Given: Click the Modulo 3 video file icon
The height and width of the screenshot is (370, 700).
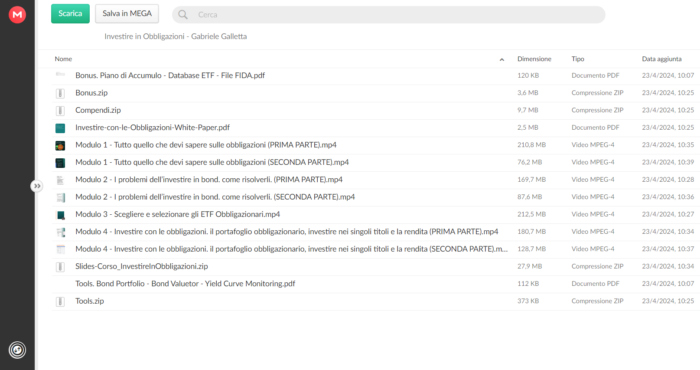Looking at the screenshot, I should [x=60, y=215].
